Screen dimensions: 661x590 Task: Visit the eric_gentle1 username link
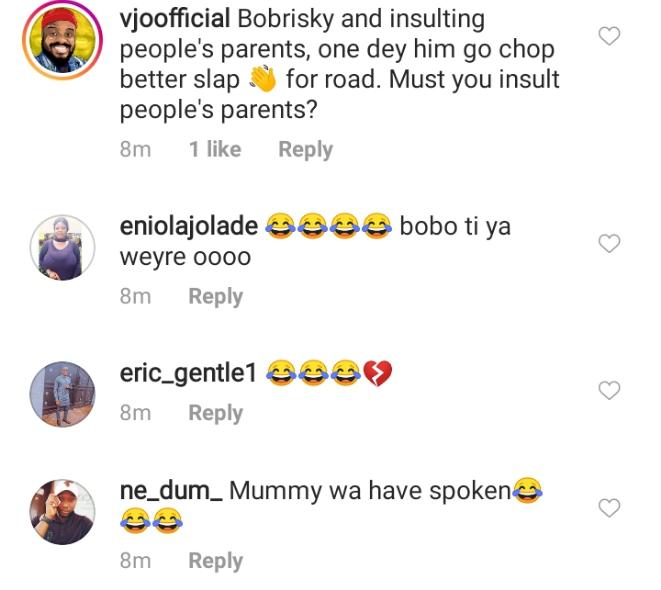tap(188, 374)
